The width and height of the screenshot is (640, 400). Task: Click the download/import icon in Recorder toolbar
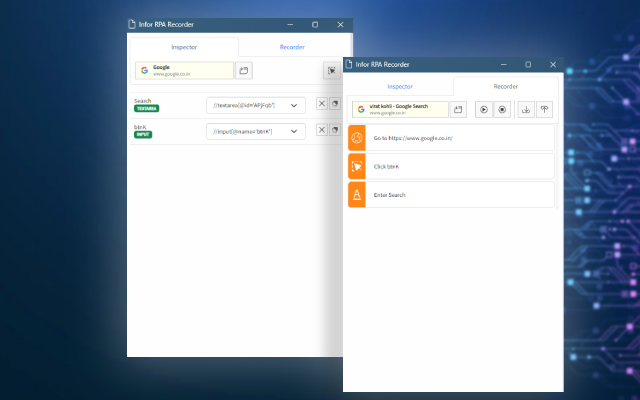(526, 109)
